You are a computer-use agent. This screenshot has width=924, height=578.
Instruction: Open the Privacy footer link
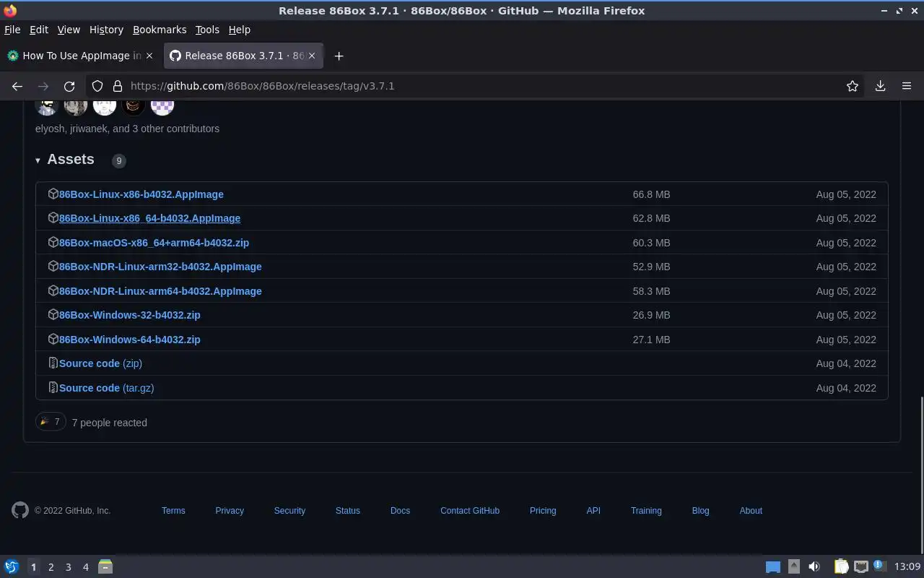click(x=230, y=511)
